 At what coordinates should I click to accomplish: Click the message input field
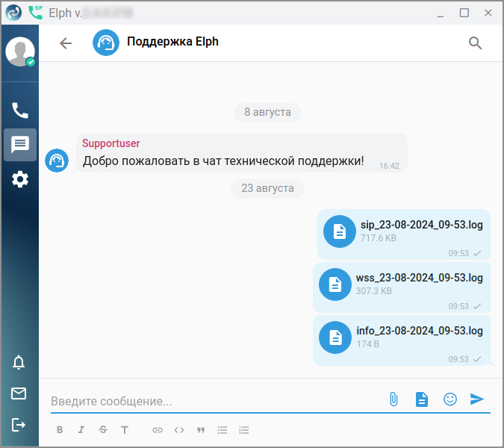(x=217, y=401)
